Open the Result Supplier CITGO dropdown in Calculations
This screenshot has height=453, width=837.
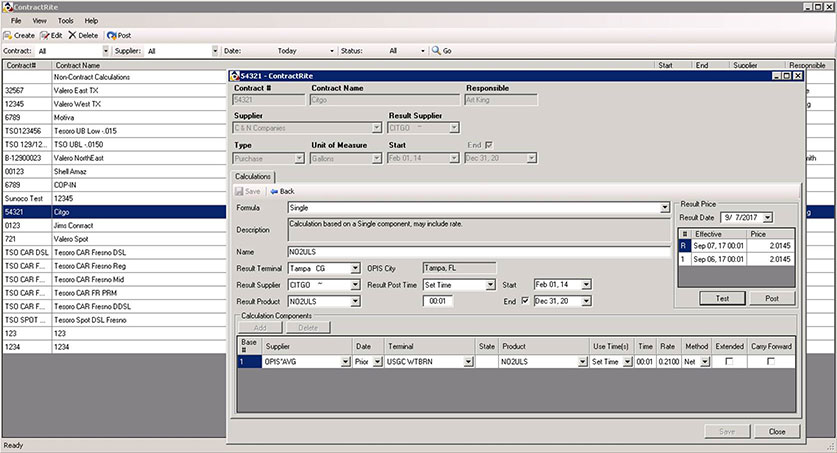(x=355, y=285)
